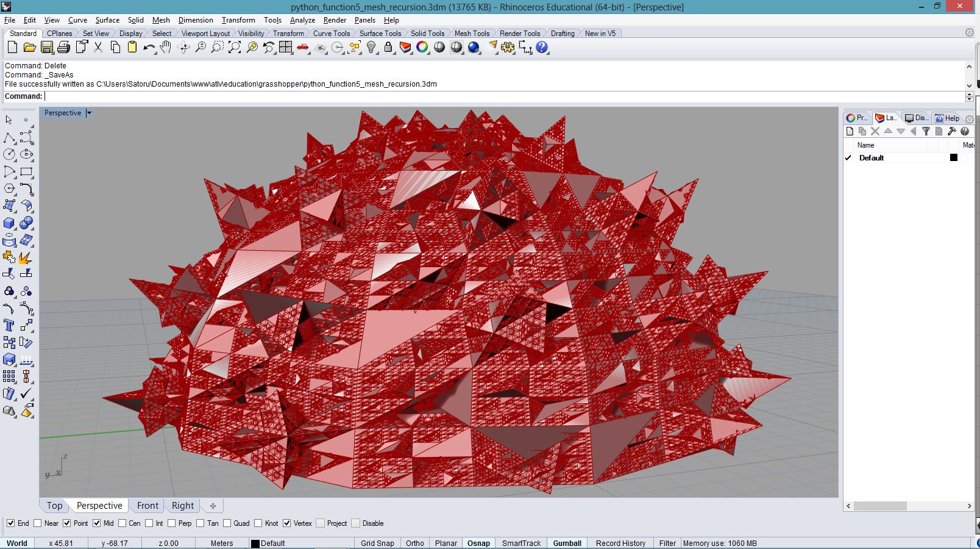The height and width of the screenshot is (549, 980).
Task: Uncheck the Mid osnap checkbox
Action: click(x=96, y=523)
